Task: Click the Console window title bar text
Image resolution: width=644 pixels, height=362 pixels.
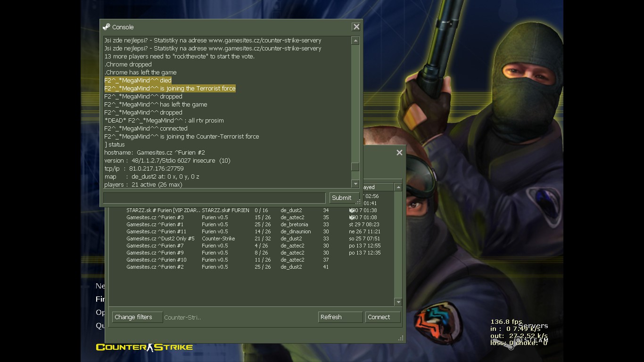Action: pyautogui.click(x=123, y=27)
